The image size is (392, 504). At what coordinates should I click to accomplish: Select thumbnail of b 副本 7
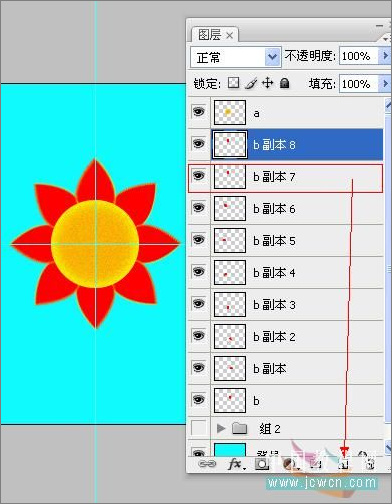(230, 176)
